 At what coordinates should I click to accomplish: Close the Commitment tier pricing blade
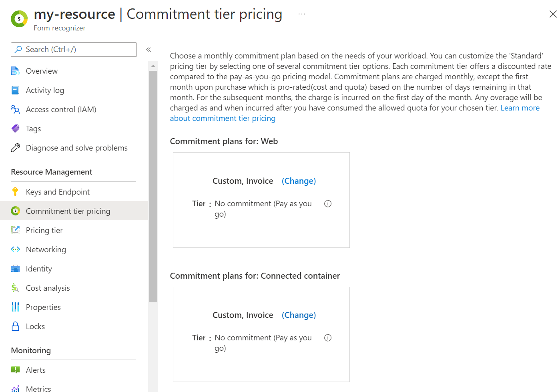pyautogui.click(x=553, y=14)
